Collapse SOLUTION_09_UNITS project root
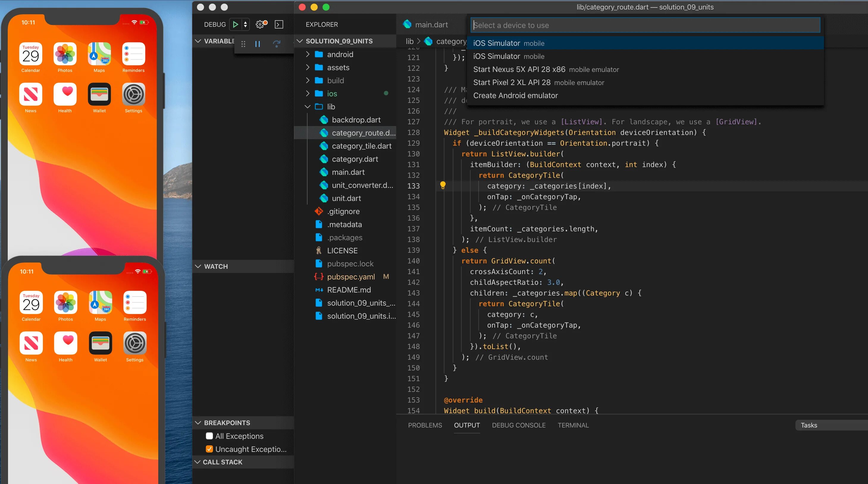Viewport: 868px width, 484px height. [x=300, y=41]
